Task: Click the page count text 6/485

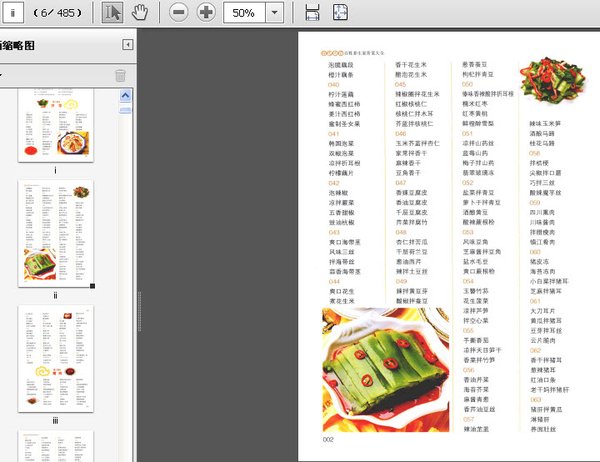Action: tap(57, 13)
